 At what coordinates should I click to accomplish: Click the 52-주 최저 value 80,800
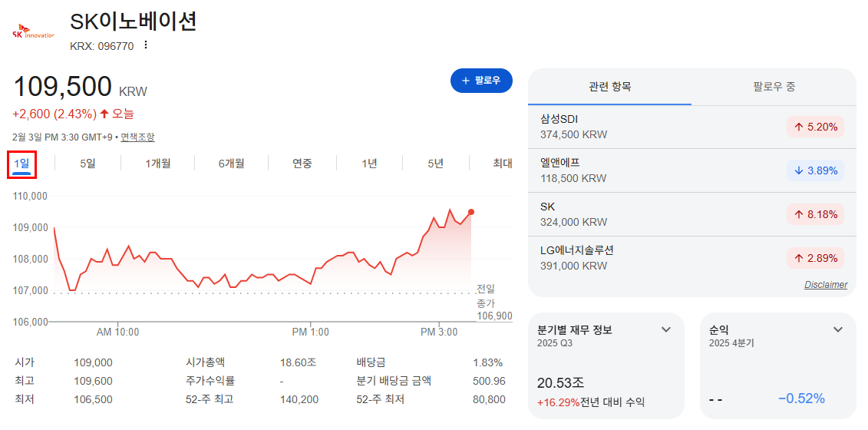click(x=489, y=399)
